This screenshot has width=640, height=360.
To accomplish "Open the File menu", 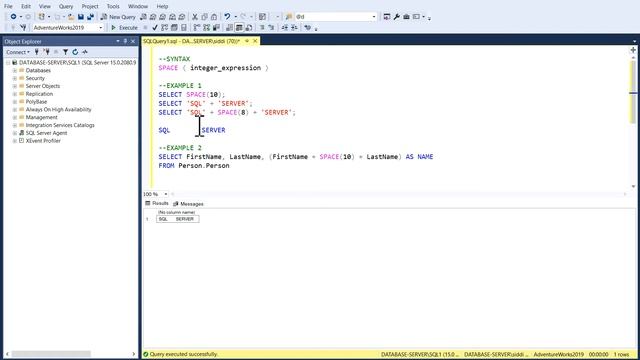I will [x=8, y=6].
